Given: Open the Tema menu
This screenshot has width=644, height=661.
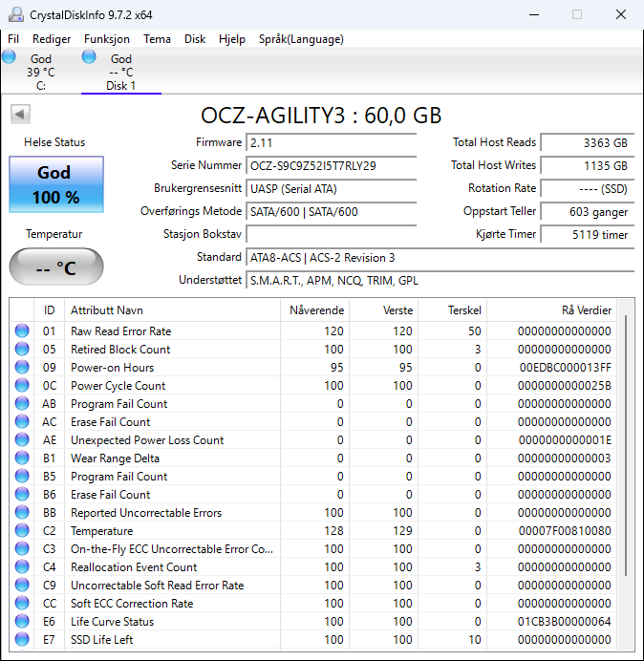Looking at the screenshot, I should (157, 39).
